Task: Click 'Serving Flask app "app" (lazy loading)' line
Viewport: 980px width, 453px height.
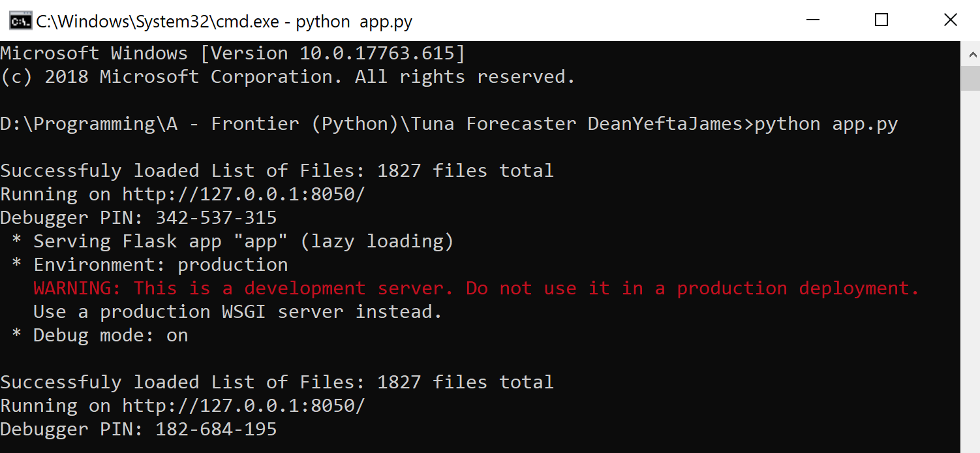Action: point(232,242)
